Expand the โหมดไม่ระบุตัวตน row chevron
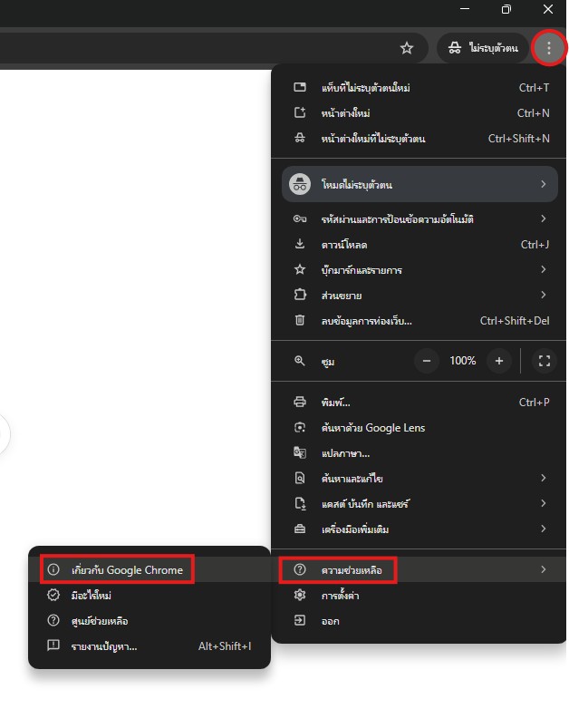The width and height of the screenshot is (569, 728). click(543, 185)
